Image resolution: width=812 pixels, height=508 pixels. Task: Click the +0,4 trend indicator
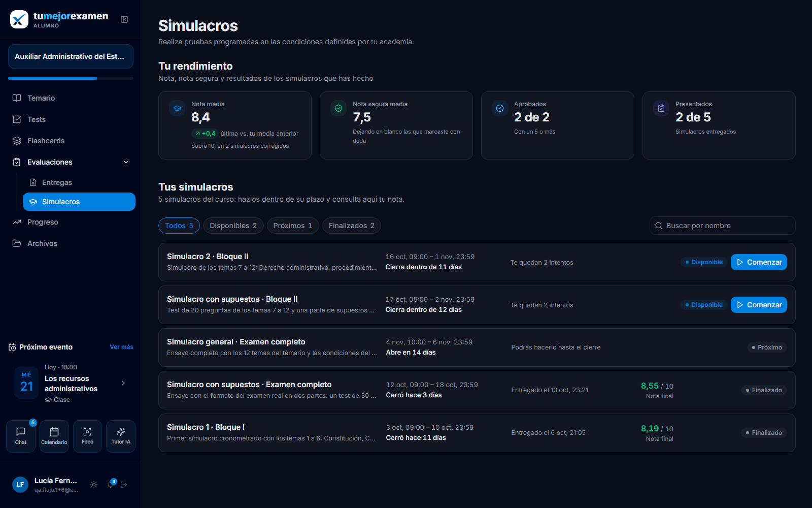click(x=205, y=134)
